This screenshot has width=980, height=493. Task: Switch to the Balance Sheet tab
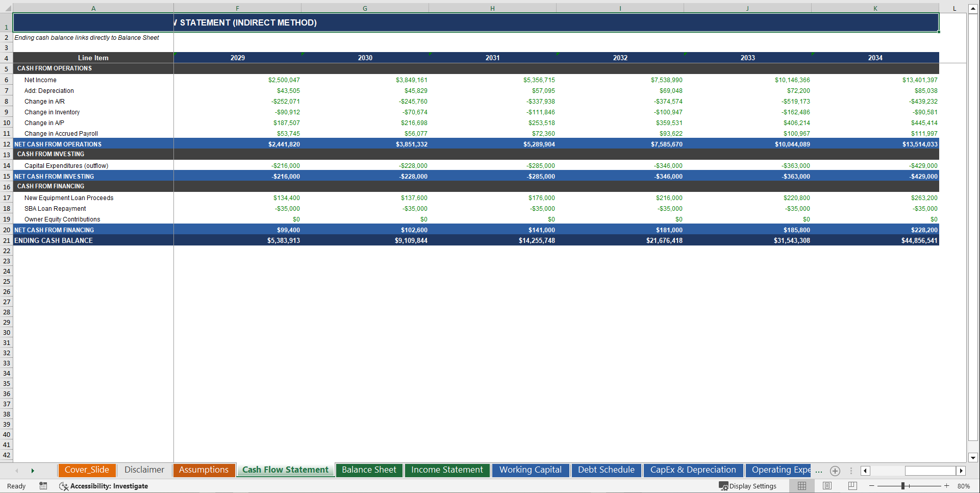click(x=369, y=470)
